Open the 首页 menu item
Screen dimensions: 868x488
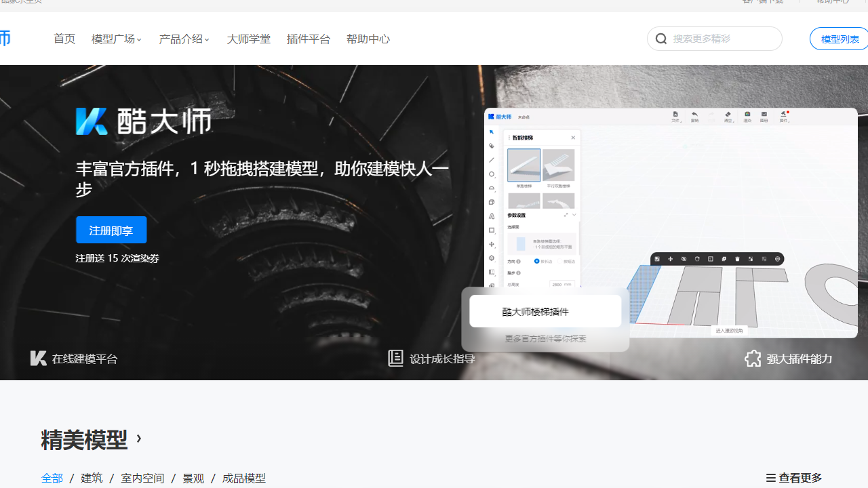click(x=64, y=39)
